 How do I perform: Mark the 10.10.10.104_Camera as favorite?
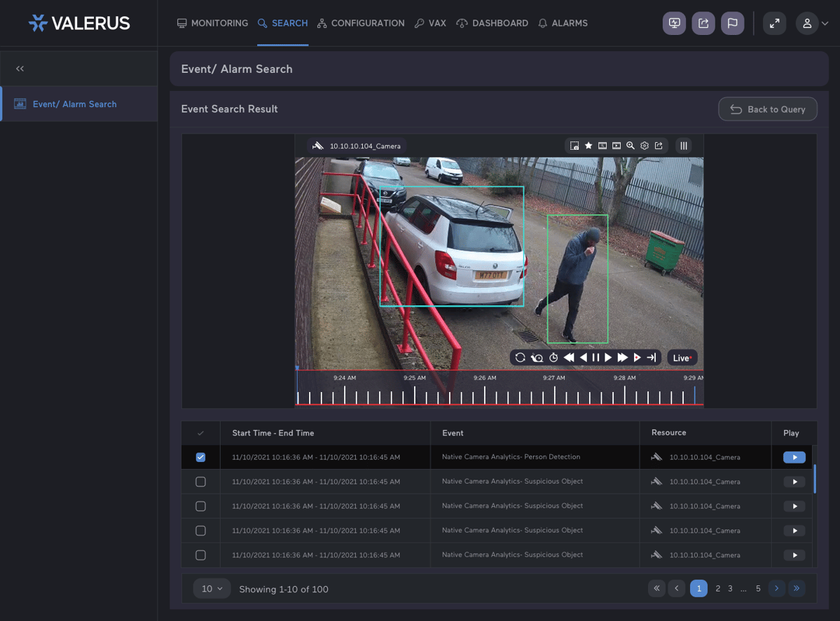588,146
